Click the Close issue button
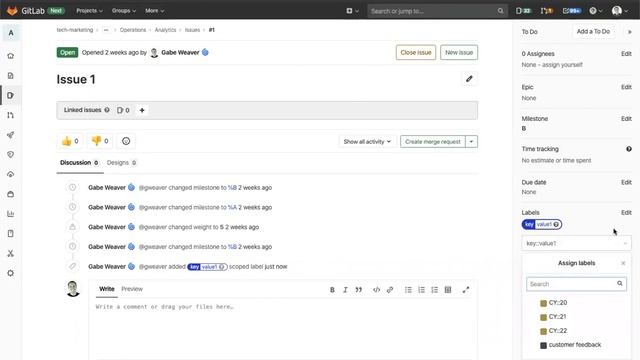Image resolution: width=640 pixels, height=360 pixels. (416, 52)
